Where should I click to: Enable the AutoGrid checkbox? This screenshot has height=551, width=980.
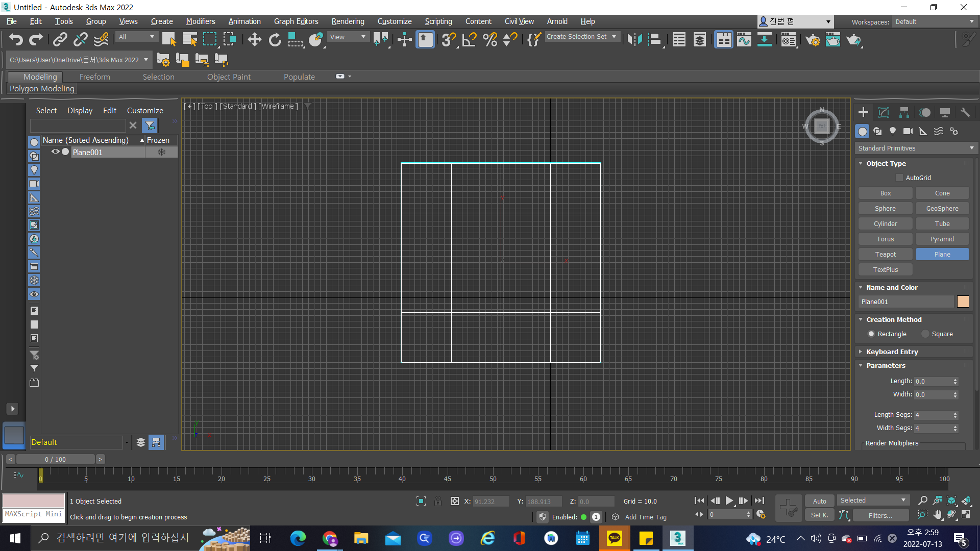pyautogui.click(x=899, y=178)
